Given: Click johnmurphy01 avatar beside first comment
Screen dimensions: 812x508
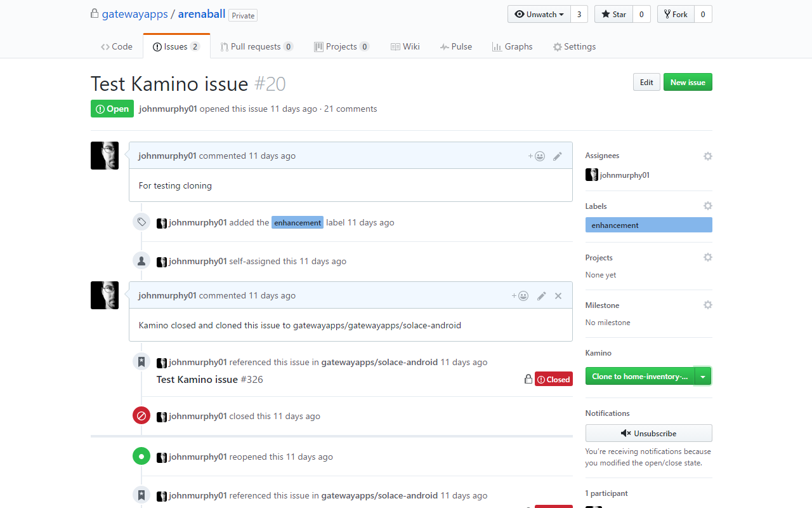Looking at the screenshot, I should pyautogui.click(x=105, y=156).
